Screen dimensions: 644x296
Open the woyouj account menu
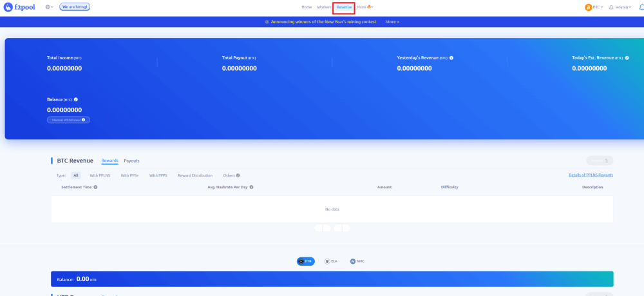pos(621,7)
